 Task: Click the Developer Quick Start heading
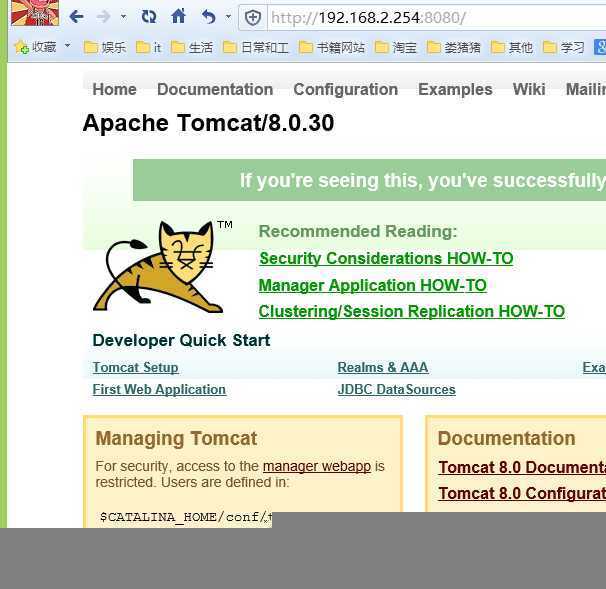coord(181,340)
